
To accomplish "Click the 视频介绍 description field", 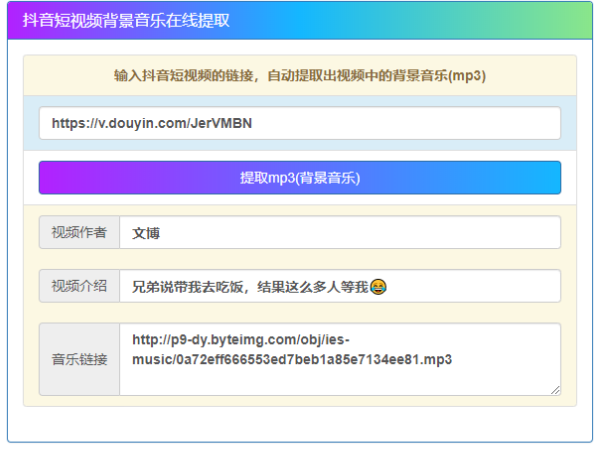I will [x=340, y=286].
